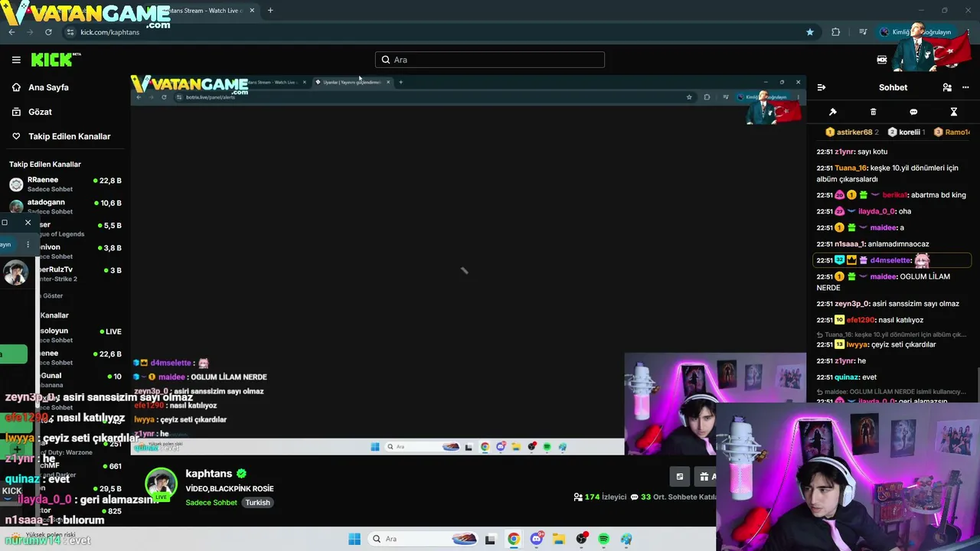Open Spotify from the taskbar
This screenshot has width=980, height=551.
coord(604,539)
